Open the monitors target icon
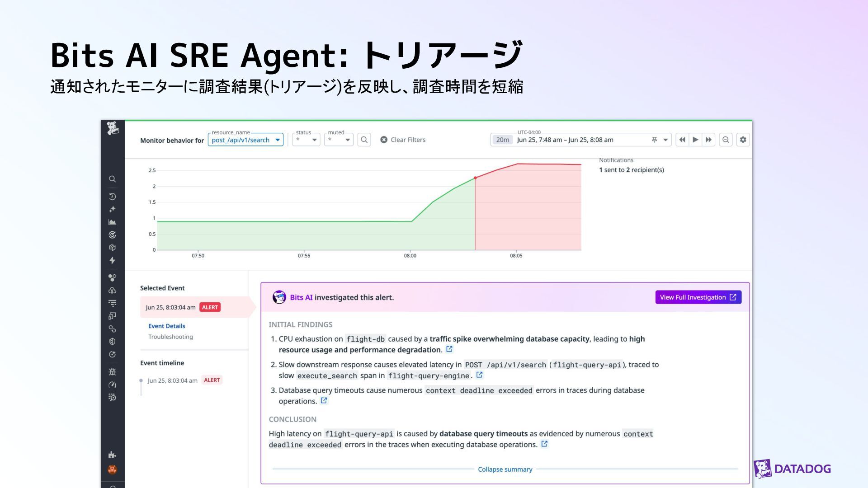The image size is (868, 488). (x=112, y=235)
